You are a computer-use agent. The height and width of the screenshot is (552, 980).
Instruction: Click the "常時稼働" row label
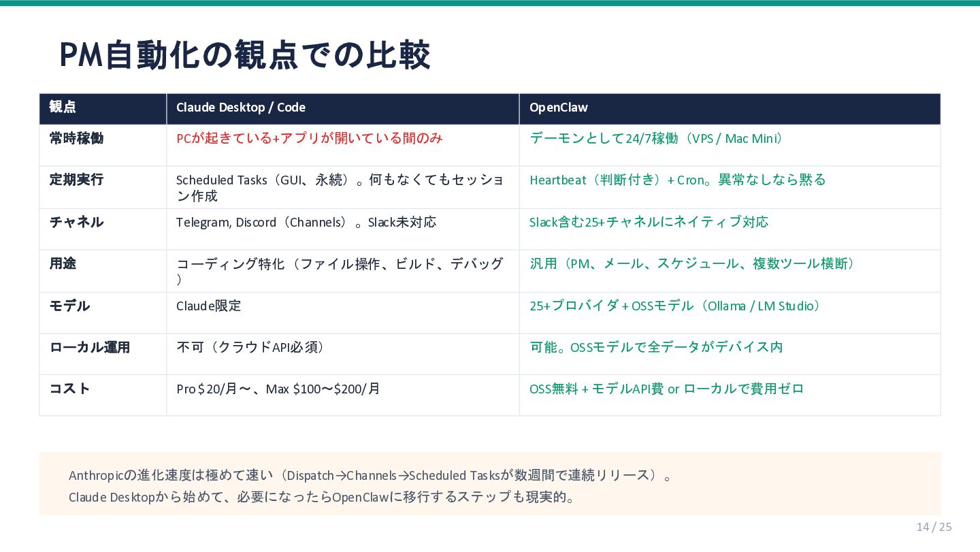click(x=76, y=138)
